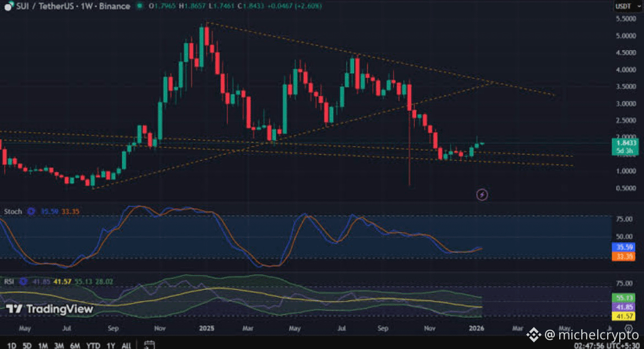Click the green market status dot
The height and width of the screenshot is (349, 644).
point(140,6)
